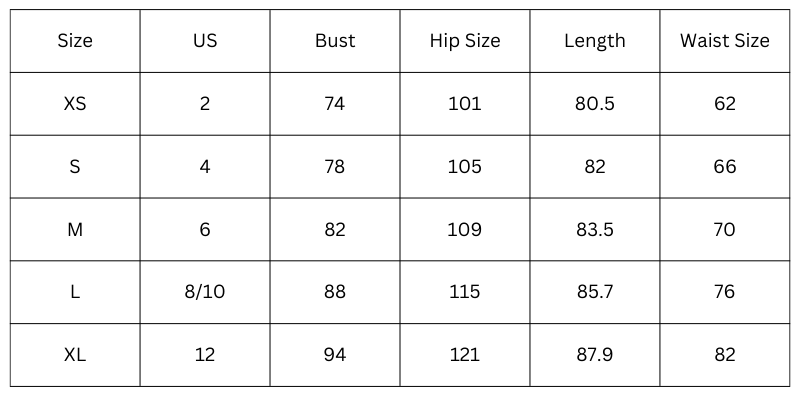Select the Waist Size header cell

click(x=725, y=41)
